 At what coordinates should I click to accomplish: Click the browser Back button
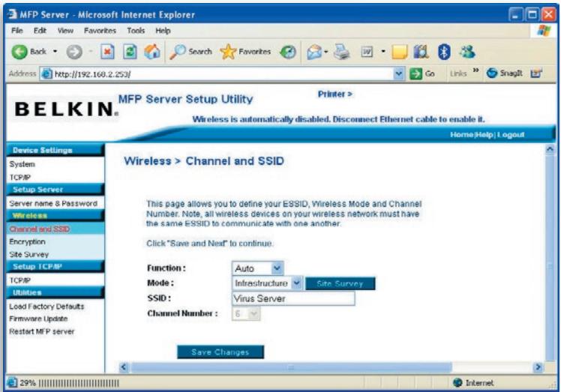(28, 52)
